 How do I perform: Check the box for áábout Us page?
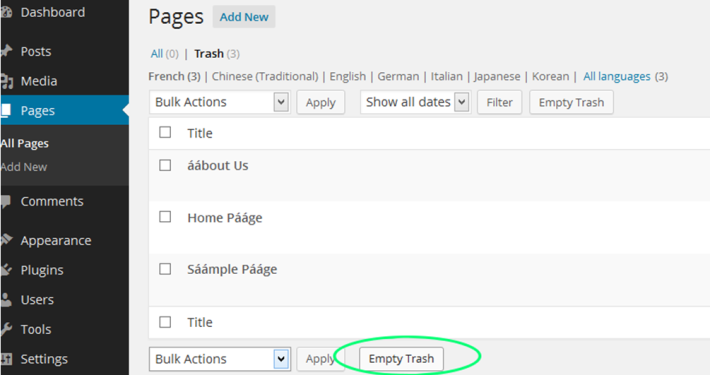(165, 165)
